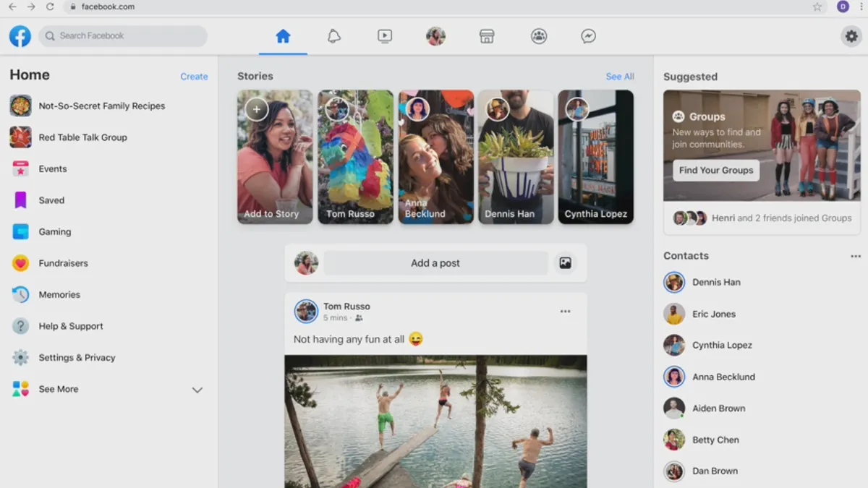Click the browser reload button
This screenshot has height=488, width=868.
click(50, 7)
